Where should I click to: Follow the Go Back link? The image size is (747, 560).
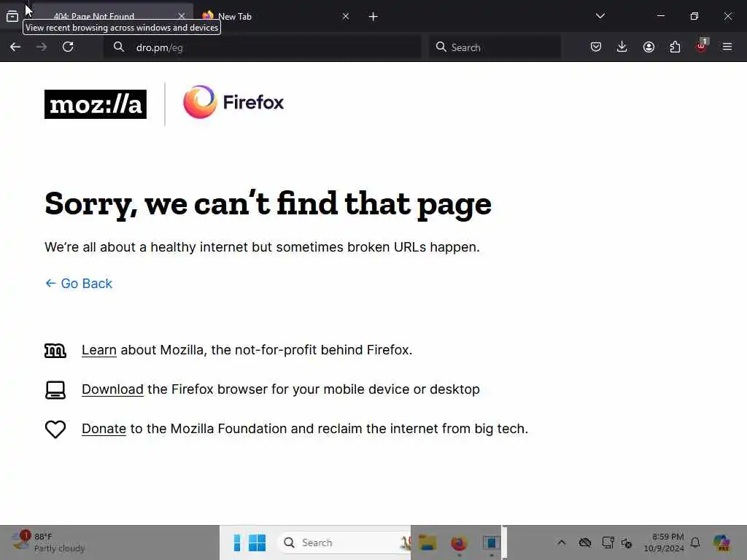(79, 284)
